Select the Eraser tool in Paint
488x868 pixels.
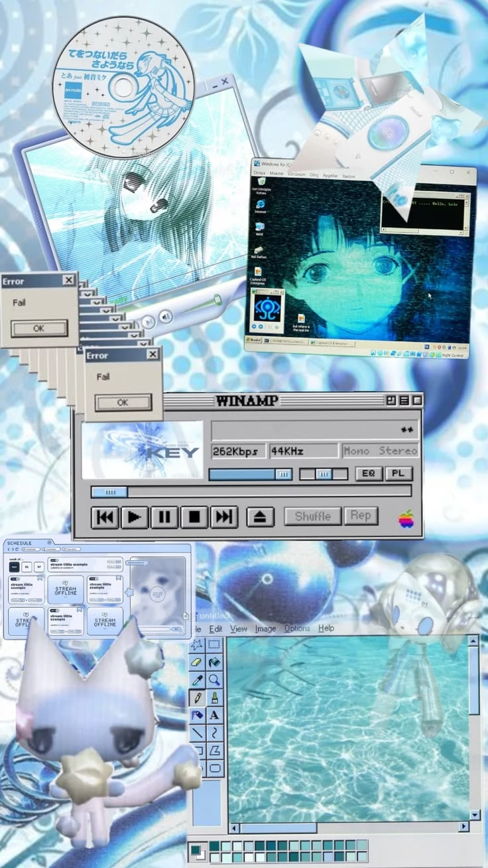click(197, 662)
